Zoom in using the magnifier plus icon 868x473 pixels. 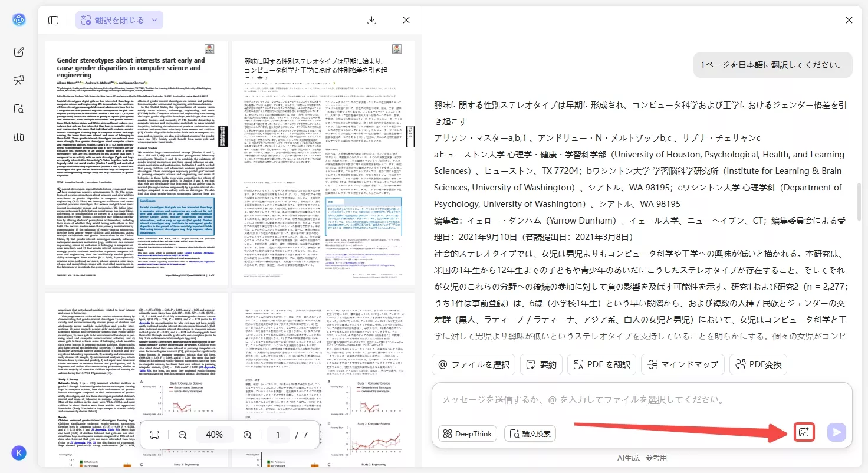click(x=247, y=435)
